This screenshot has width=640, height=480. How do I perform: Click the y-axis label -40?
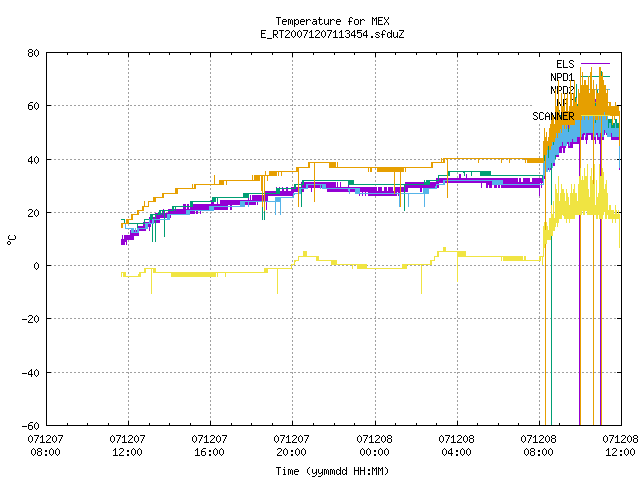pos(31,373)
